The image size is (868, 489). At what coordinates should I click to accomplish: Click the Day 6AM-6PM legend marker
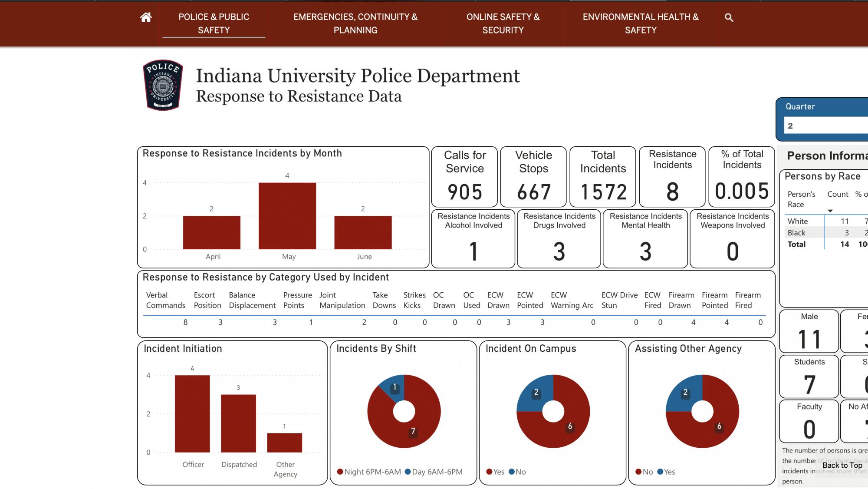tap(408, 472)
